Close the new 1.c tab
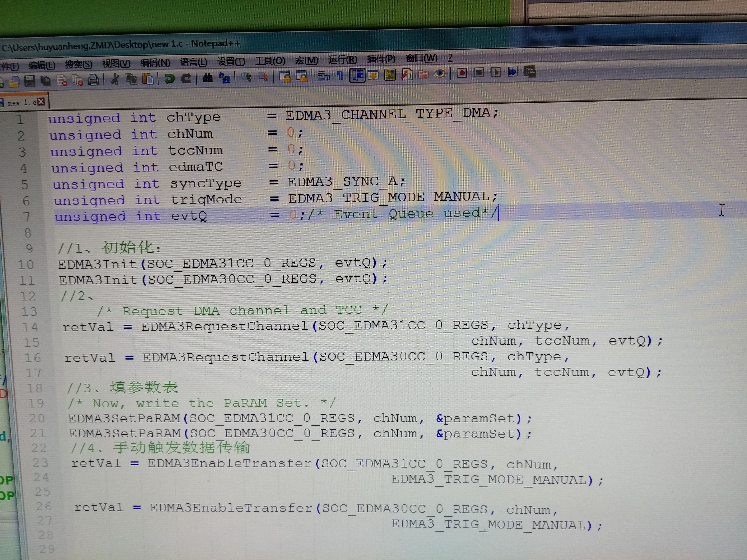This screenshot has width=747, height=560. (41, 102)
